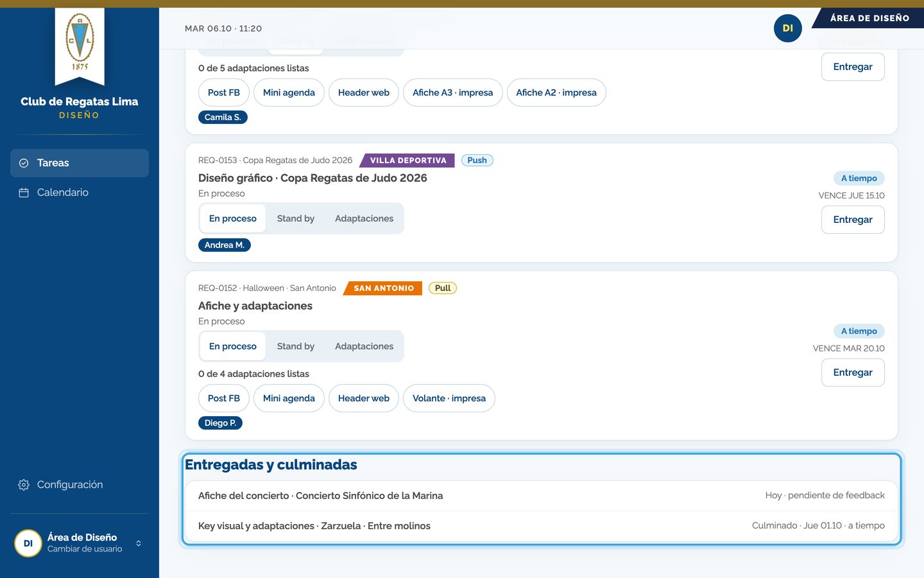Expand the Área de Diseño user switcher chevron
Screen dimensions: 924x578
click(x=139, y=543)
